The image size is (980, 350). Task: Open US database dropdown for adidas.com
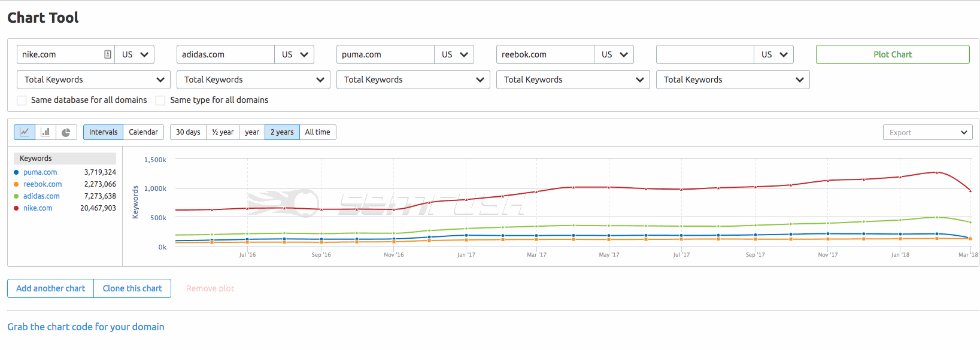[x=295, y=54]
